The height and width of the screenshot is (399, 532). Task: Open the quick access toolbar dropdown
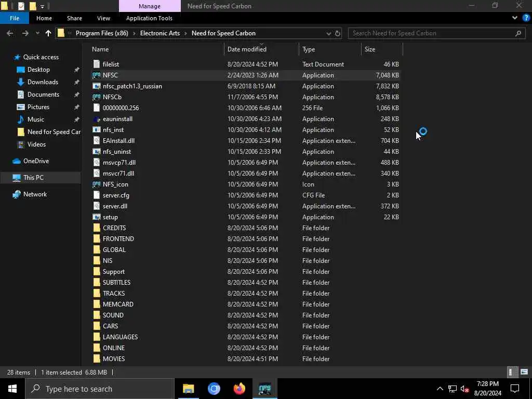coord(42,6)
